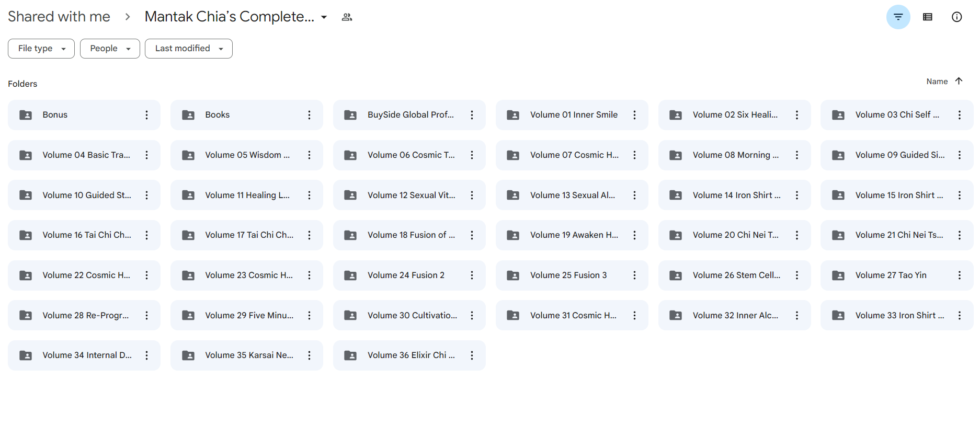The height and width of the screenshot is (426, 980).
Task: Open more actions for Books folder
Action: [x=310, y=115]
